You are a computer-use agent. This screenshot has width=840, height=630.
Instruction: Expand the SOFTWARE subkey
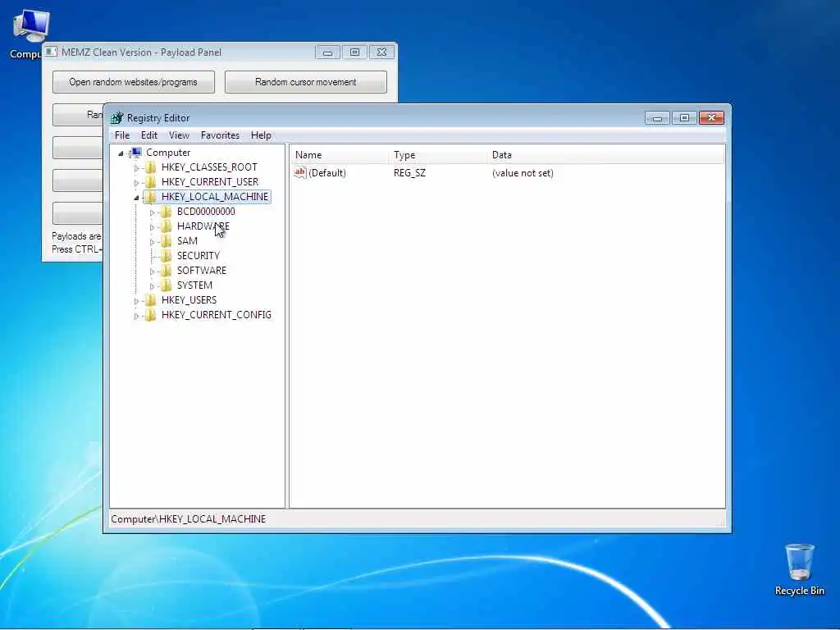[152, 271]
